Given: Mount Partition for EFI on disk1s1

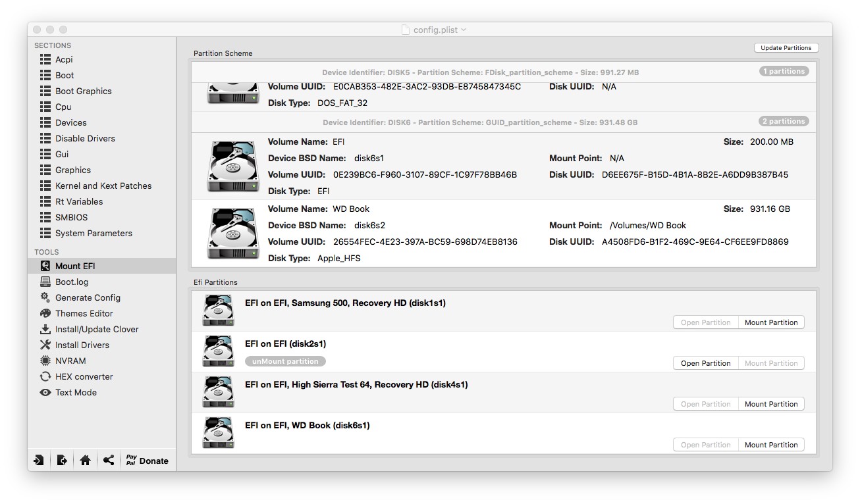Looking at the screenshot, I should [x=771, y=322].
